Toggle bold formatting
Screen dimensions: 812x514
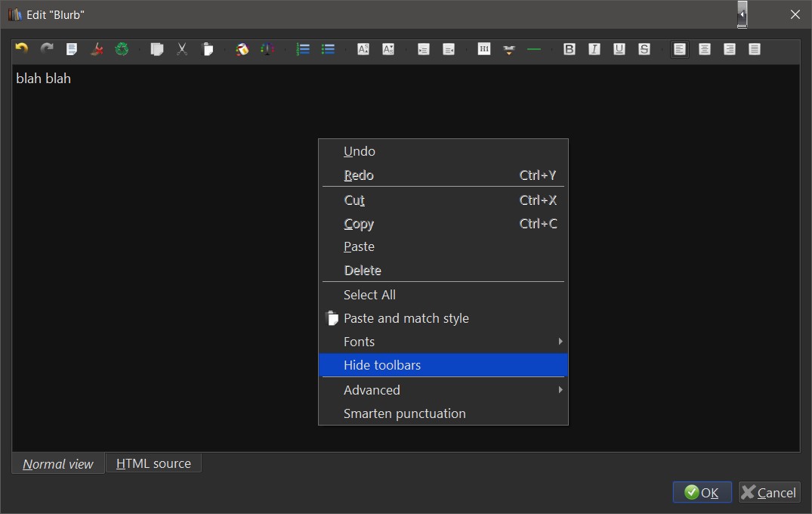570,49
